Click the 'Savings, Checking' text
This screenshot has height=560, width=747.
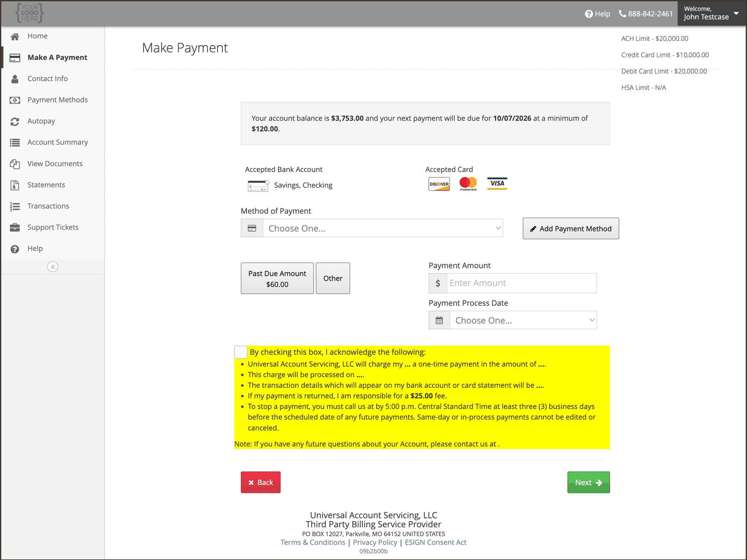tap(303, 186)
